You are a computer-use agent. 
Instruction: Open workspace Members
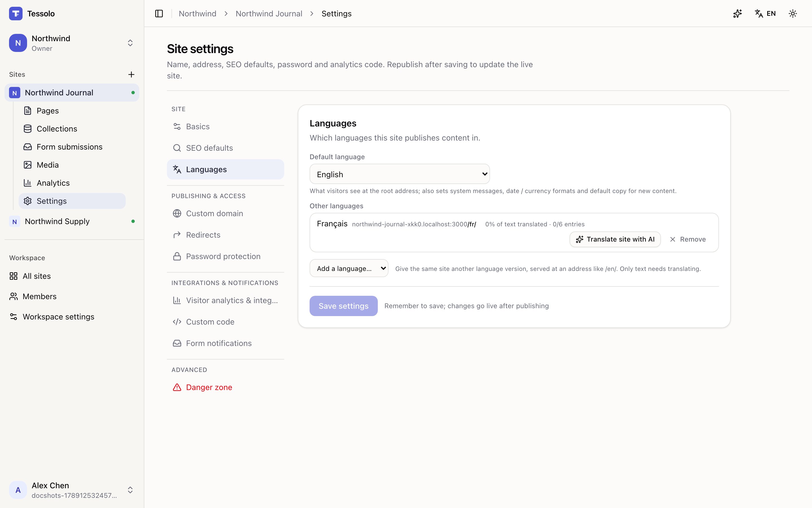[72, 296]
